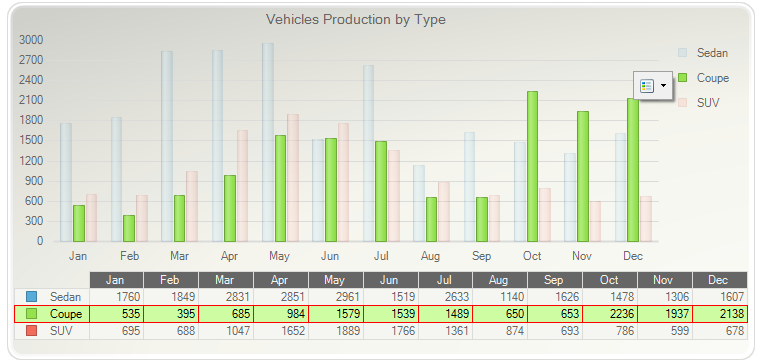Select the Coupe legend label

click(712, 78)
